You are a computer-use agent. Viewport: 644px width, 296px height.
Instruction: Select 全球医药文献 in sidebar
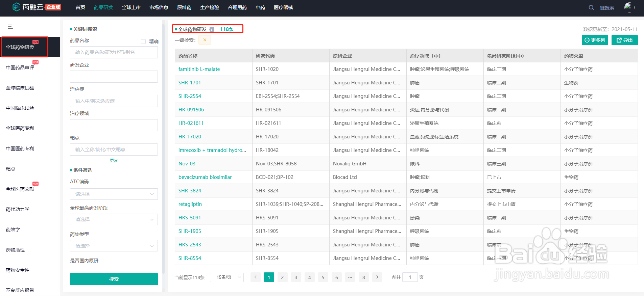20,189
